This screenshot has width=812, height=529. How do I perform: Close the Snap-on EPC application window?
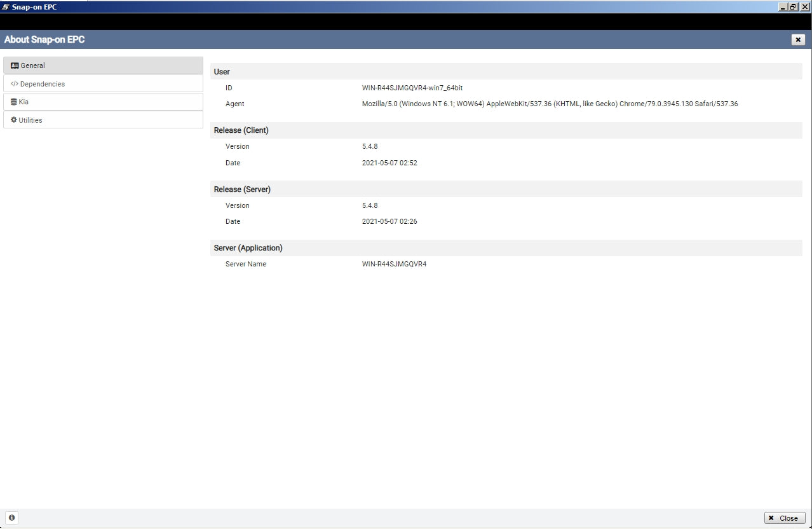click(x=804, y=6)
